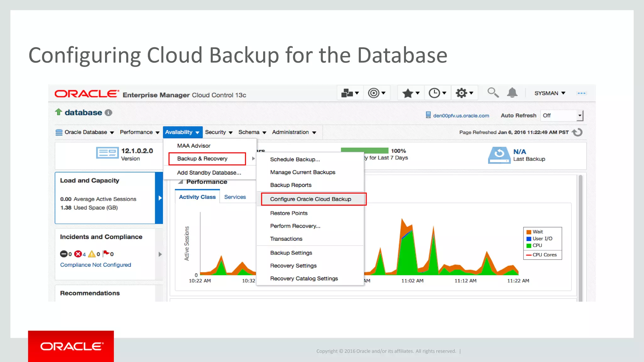Image resolution: width=644 pixels, height=362 pixels.
Task: Choose Schedule Backup from submenu
Action: (x=295, y=160)
